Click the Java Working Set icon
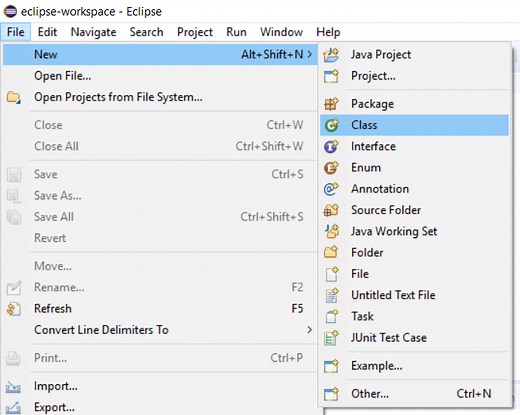The image size is (520, 415). point(332,231)
